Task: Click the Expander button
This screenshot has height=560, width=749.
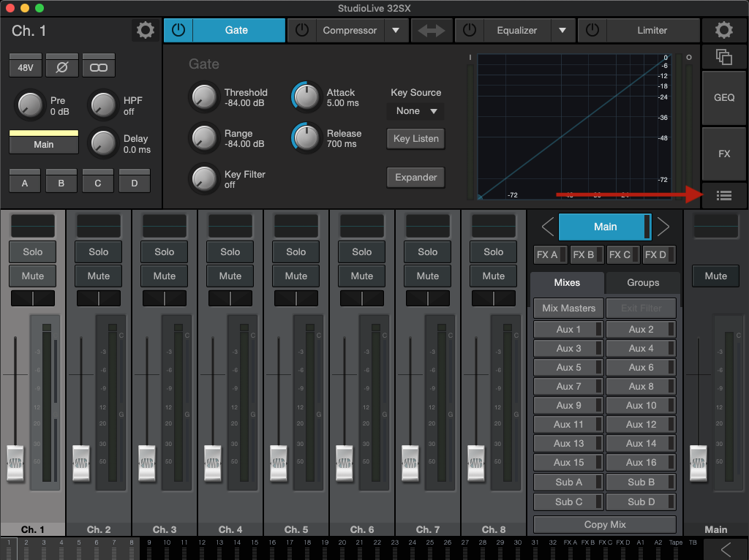Action: point(415,177)
